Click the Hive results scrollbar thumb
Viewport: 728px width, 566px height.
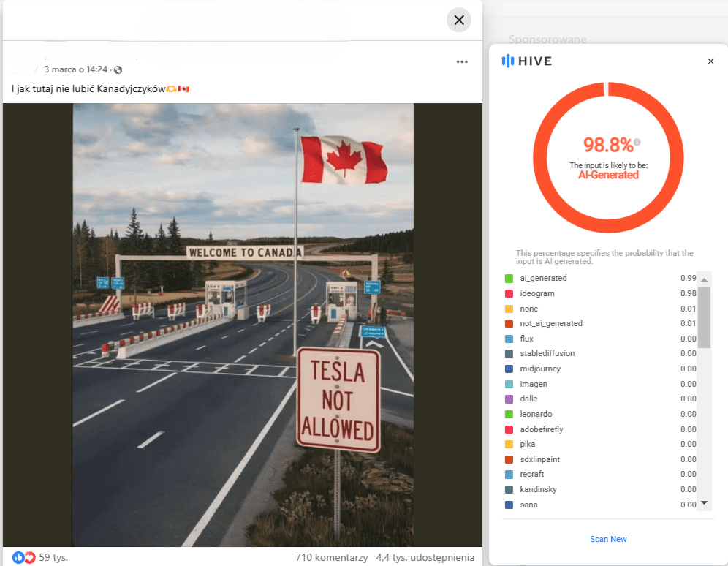(705, 317)
